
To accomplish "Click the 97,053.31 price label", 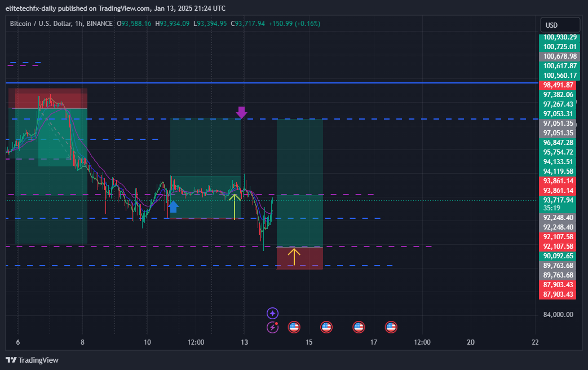I will point(558,114).
